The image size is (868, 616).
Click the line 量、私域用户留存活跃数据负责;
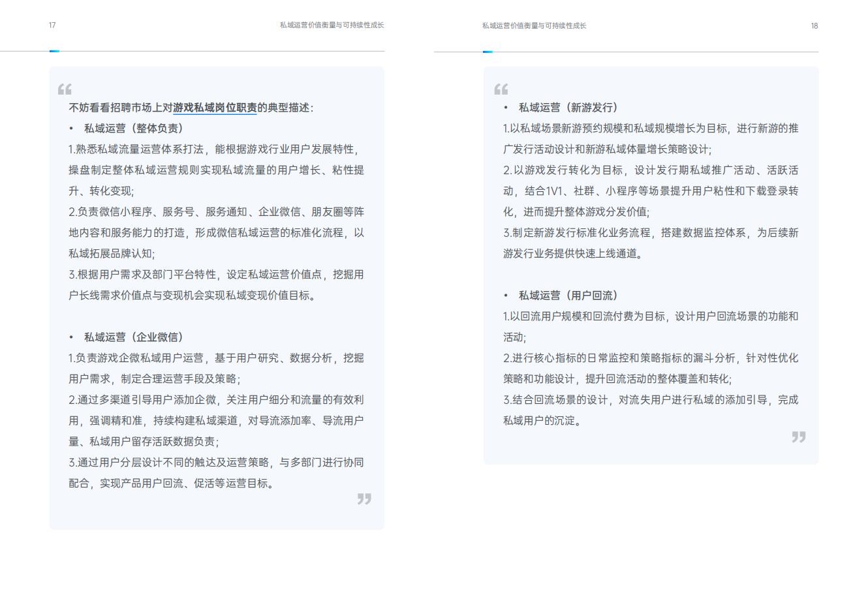[x=144, y=442]
